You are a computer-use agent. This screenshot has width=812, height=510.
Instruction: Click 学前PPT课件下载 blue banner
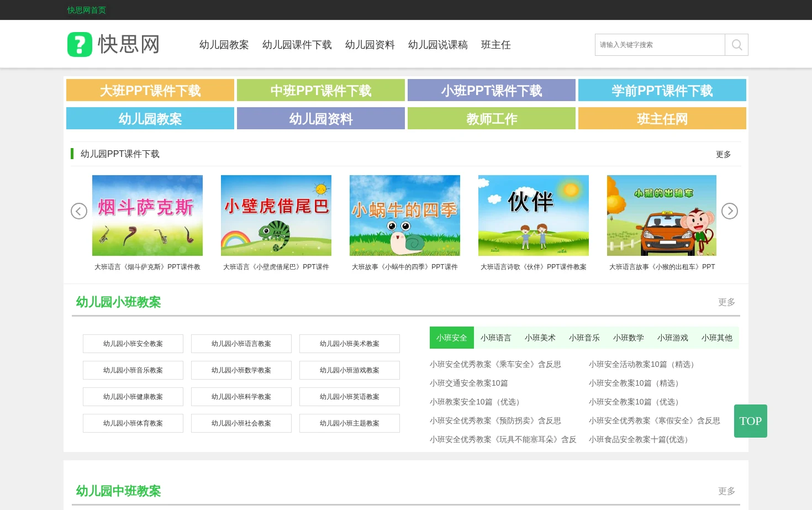(662, 90)
